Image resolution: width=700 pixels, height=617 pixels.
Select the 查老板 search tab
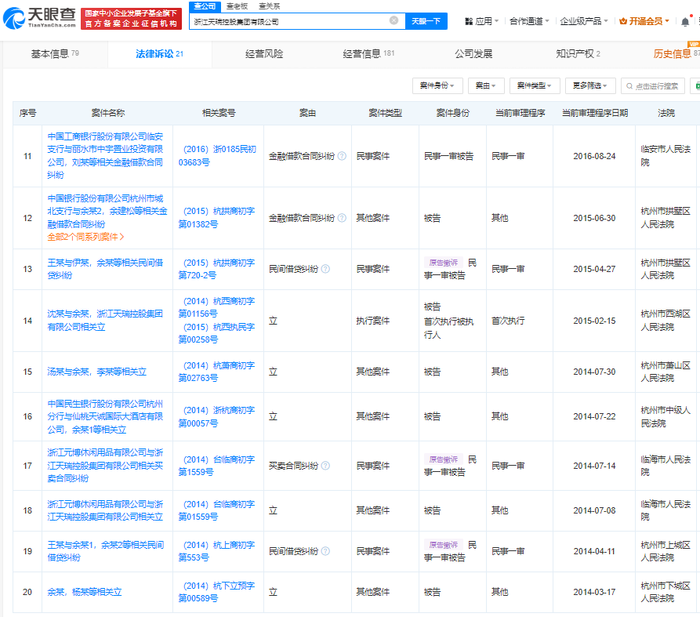pos(237,6)
